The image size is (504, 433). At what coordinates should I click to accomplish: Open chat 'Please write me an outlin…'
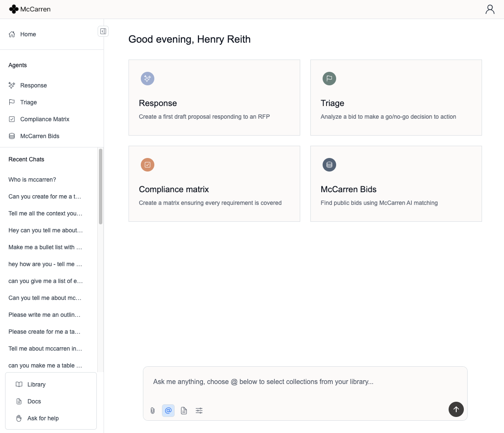(x=44, y=315)
